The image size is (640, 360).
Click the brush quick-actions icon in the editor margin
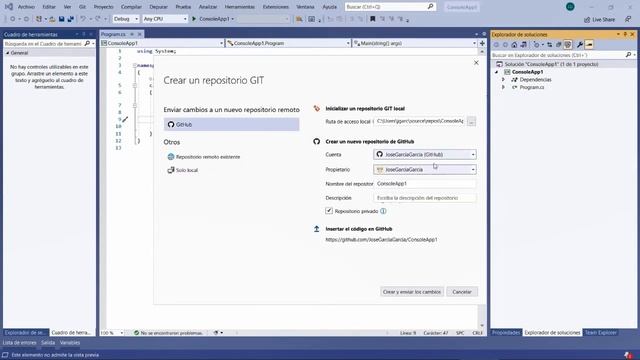point(125,119)
